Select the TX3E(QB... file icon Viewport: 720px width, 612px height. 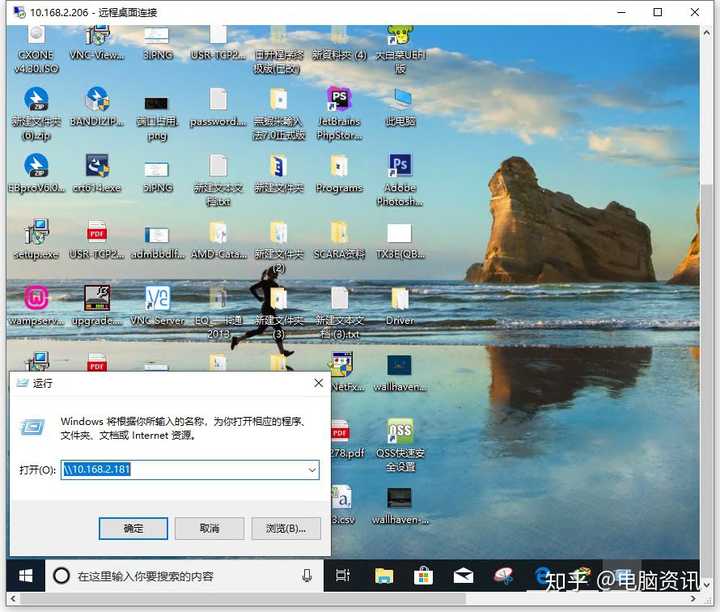(400, 239)
